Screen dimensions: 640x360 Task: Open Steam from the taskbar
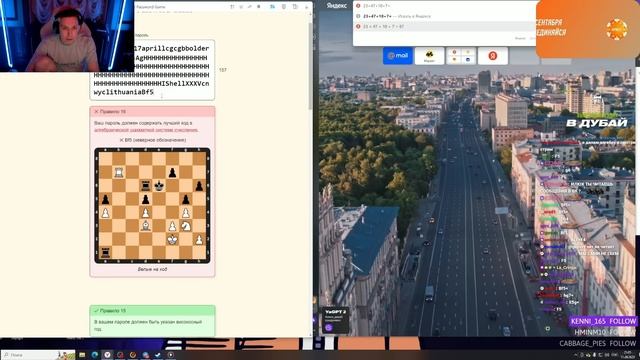(x=158, y=355)
